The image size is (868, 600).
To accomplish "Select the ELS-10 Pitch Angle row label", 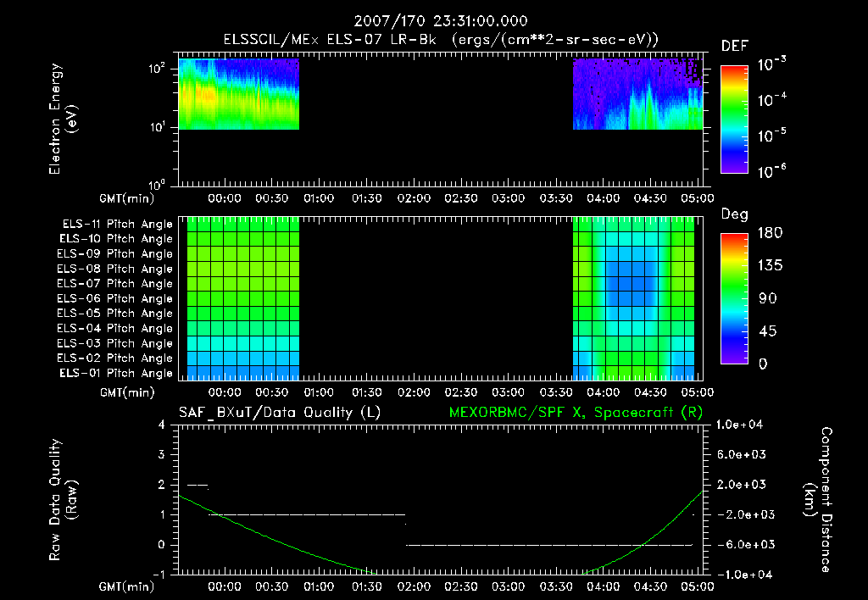I will tap(116, 239).
